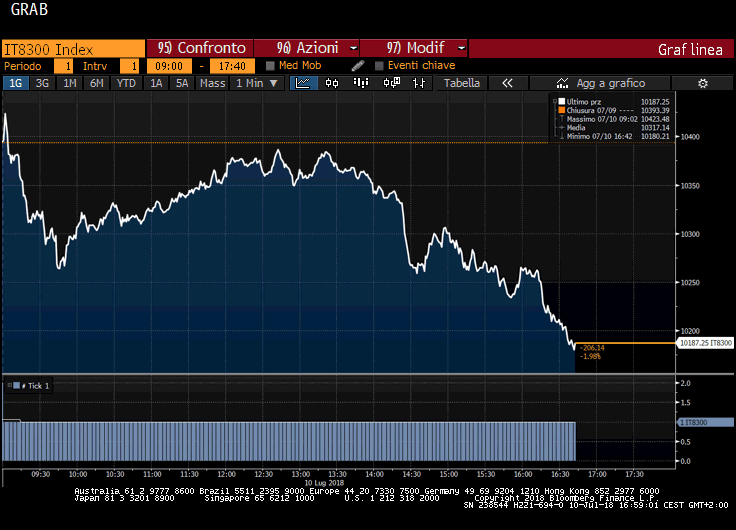Select the Mass period tab
This screenshot has height=530, width=736.
(212, 83)
